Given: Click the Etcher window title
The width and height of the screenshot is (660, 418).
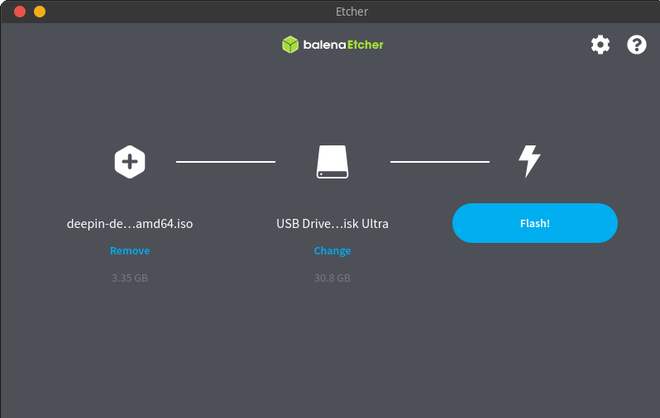Looking at the screenshot, I should (x=352, y=11).
